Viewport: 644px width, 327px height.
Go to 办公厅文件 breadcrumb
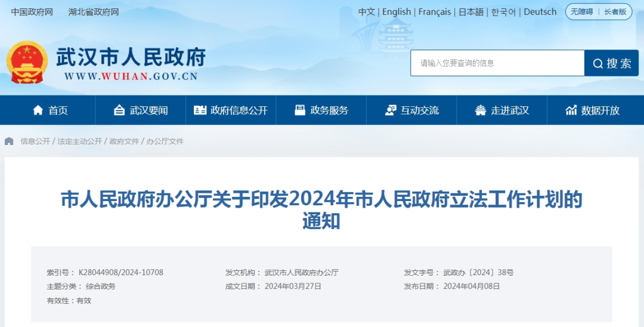click(165, 141)
